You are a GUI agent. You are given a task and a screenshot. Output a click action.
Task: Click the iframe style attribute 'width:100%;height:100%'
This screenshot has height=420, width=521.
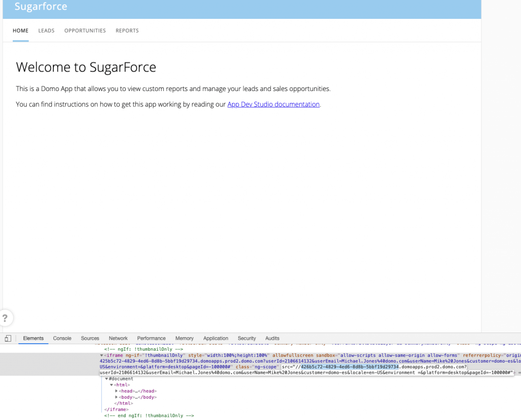(x=229, y=355)
